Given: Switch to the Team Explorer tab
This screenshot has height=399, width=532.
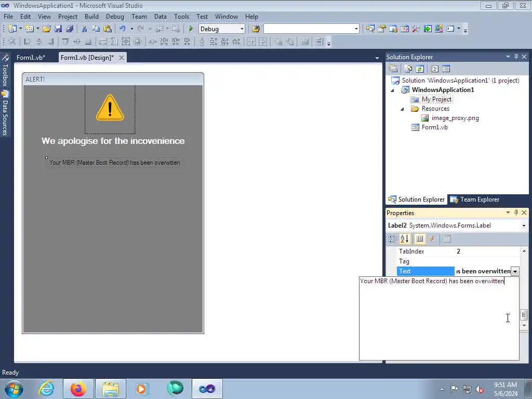Looking at the screenshot, I should pos(475,199).
